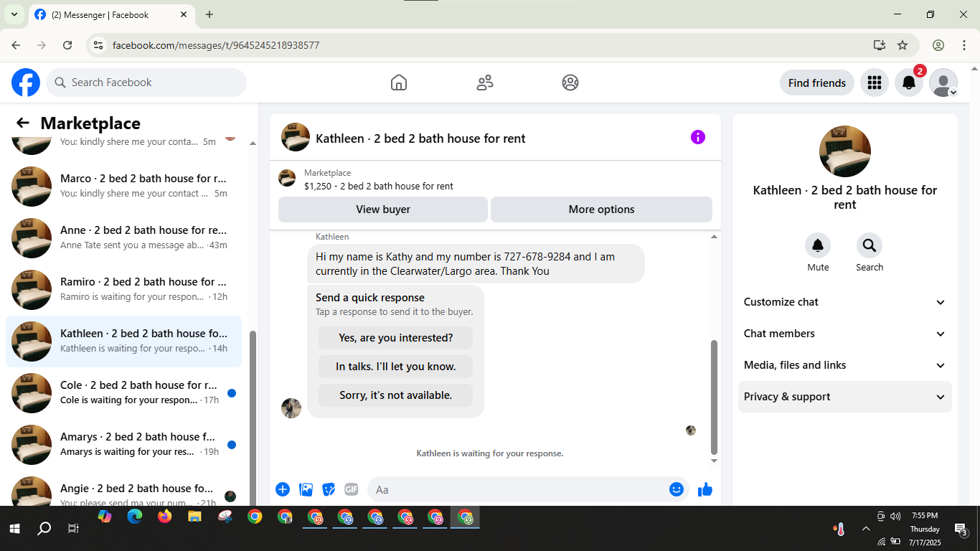Open the notifications bell with 2 badge
Screen dimensions: 980x551
point(909,83)
